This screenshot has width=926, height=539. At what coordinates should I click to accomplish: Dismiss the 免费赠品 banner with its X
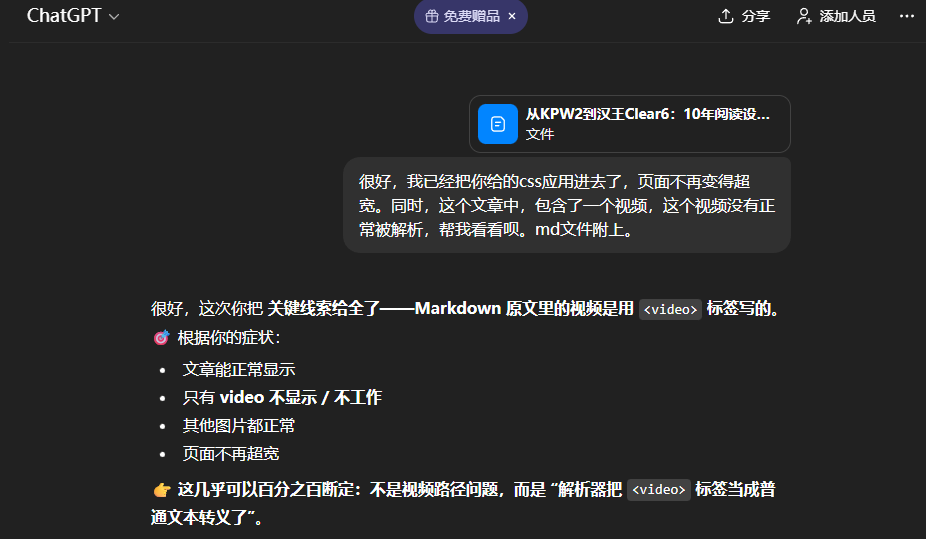[x=512, y=16]
